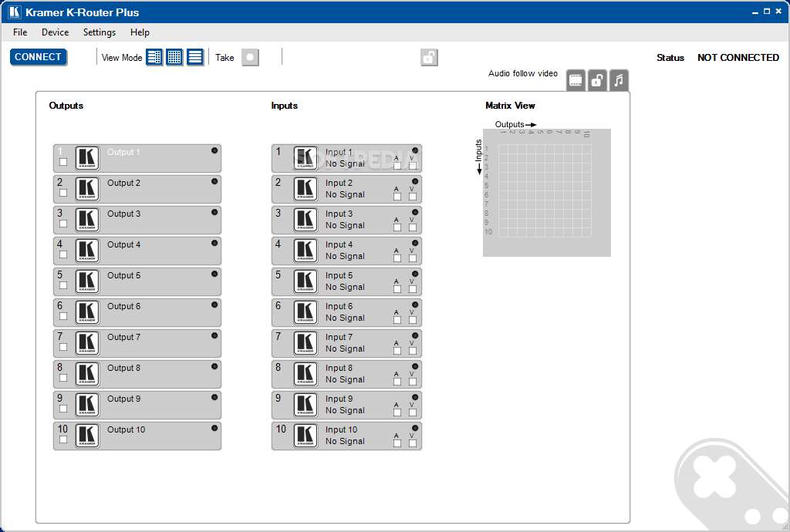This screenshot has height=532, width=790.
Task: Enable the V video checkbox for Input 6
Action: (x=413, y=320)
